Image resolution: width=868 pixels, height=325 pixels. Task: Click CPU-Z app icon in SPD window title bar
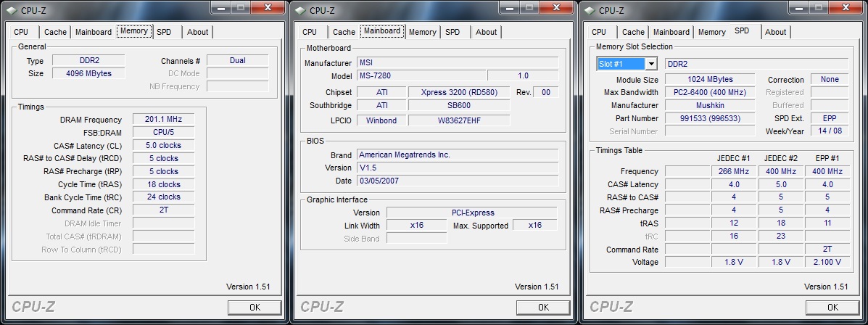click(588, 9)
